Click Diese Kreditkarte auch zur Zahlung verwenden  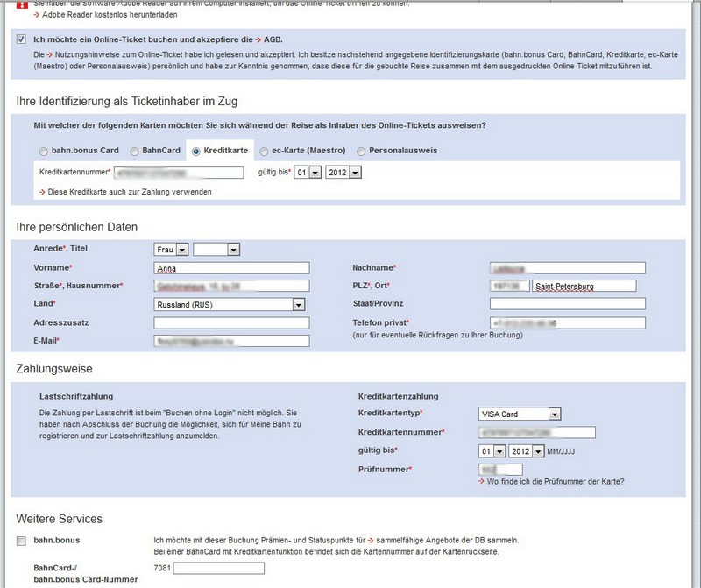130,192
